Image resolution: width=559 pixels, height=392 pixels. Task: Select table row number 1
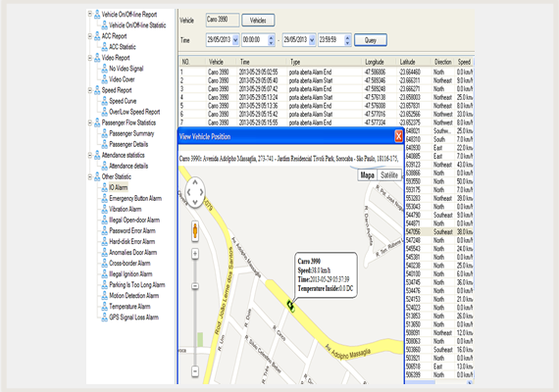(326, 72)
